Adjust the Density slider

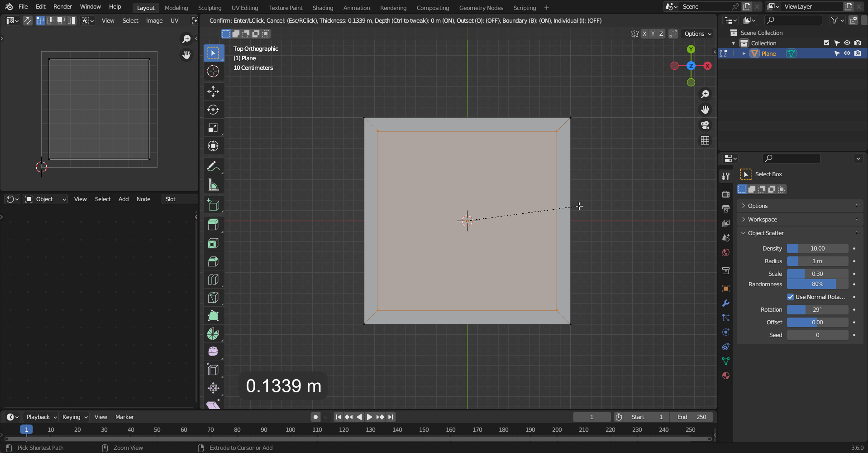pyautogui.click(x=817, y=248)
